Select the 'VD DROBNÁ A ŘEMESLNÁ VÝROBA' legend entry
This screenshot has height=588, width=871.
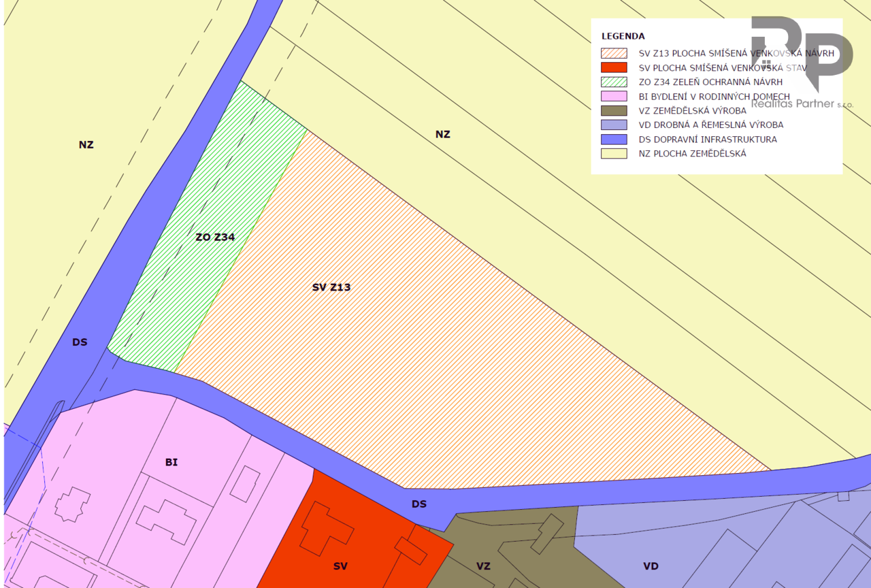pos(710,125)
